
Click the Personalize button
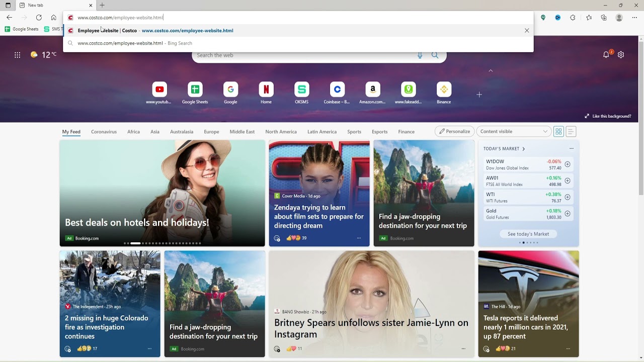pyautogui.click(x=454, y=132)
